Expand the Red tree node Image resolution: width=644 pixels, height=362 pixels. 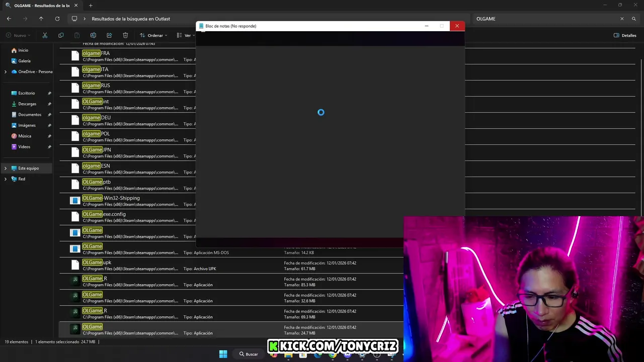click(6, 179)
